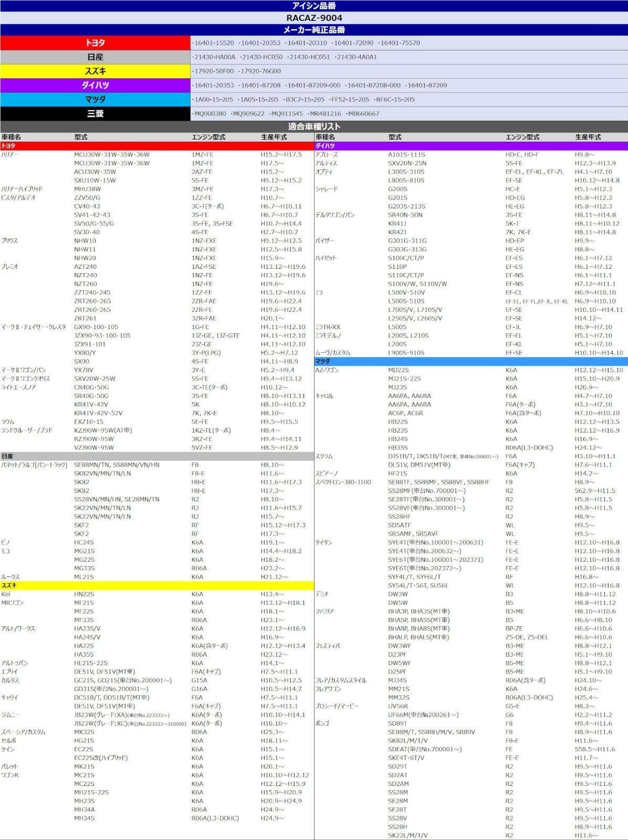Click model code NHW20
The width and height of the screenshot is (628, 840).
click(85, 258)
